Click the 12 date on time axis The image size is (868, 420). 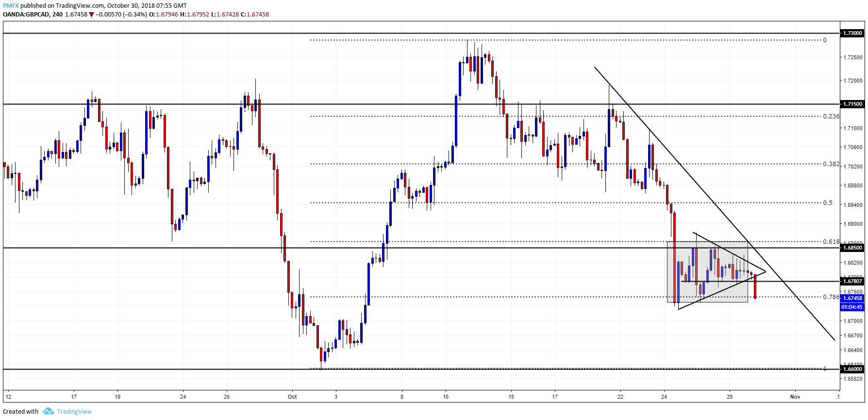(x=8, y=397)
